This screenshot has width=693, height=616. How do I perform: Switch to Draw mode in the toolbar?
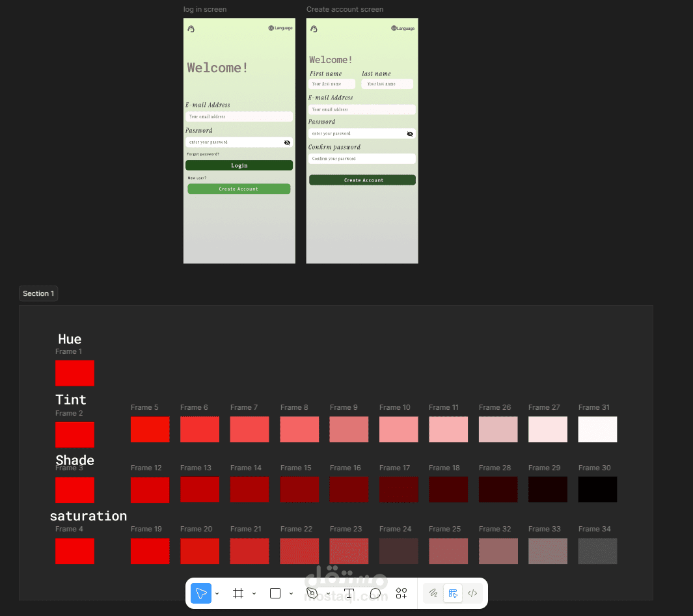click(x=433, y=593)
